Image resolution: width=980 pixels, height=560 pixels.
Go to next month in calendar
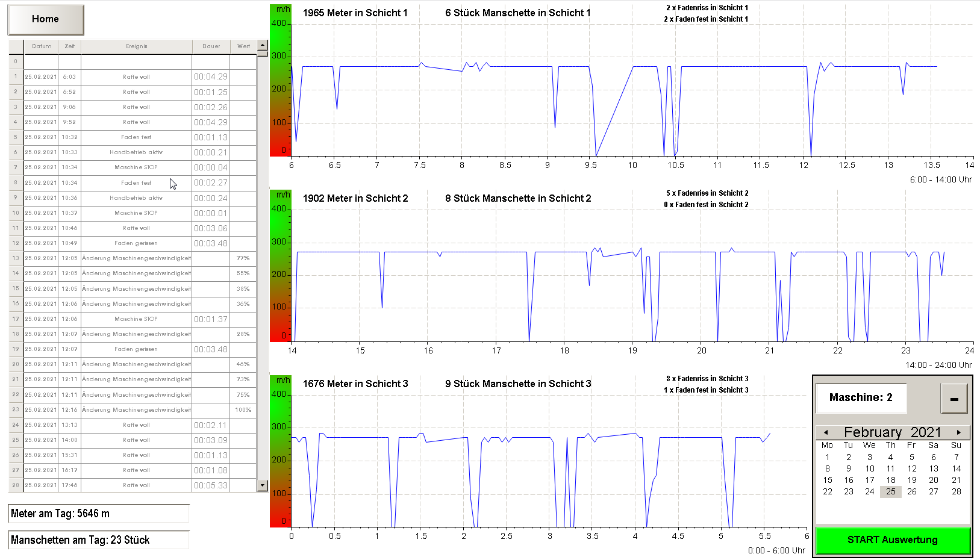(958, 432)
